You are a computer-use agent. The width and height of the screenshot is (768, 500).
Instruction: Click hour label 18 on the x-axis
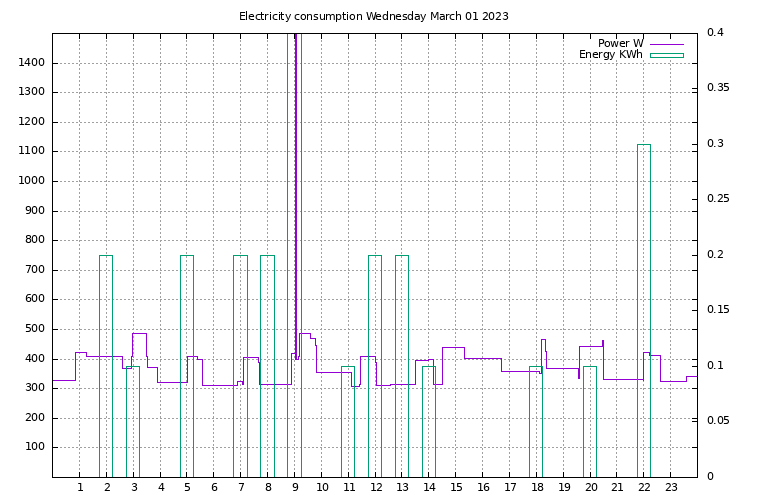(x=537, y=488)
